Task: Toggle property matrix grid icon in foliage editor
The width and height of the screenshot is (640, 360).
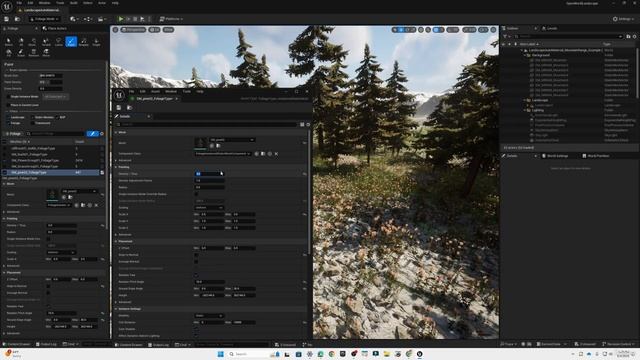Action: click(302, 124)
